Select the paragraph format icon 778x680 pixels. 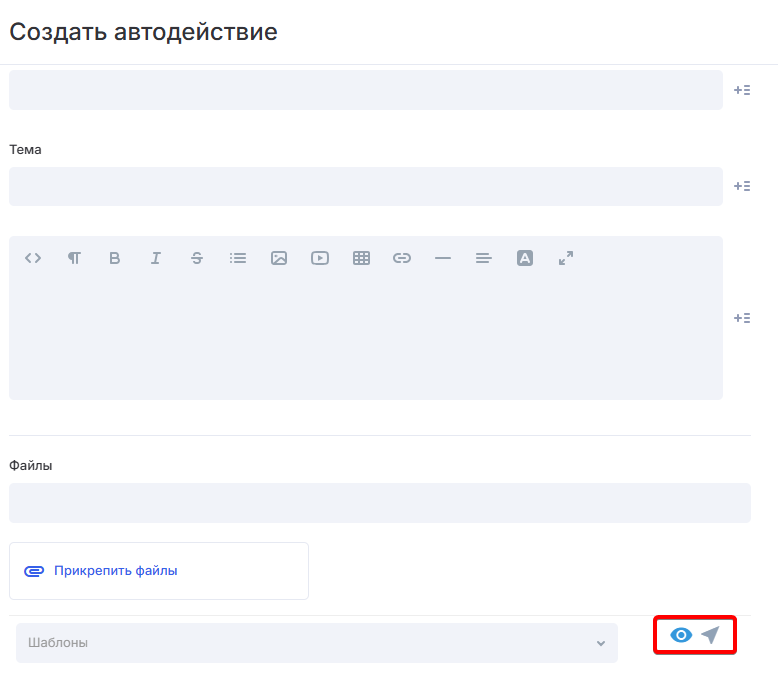[74, 258]
